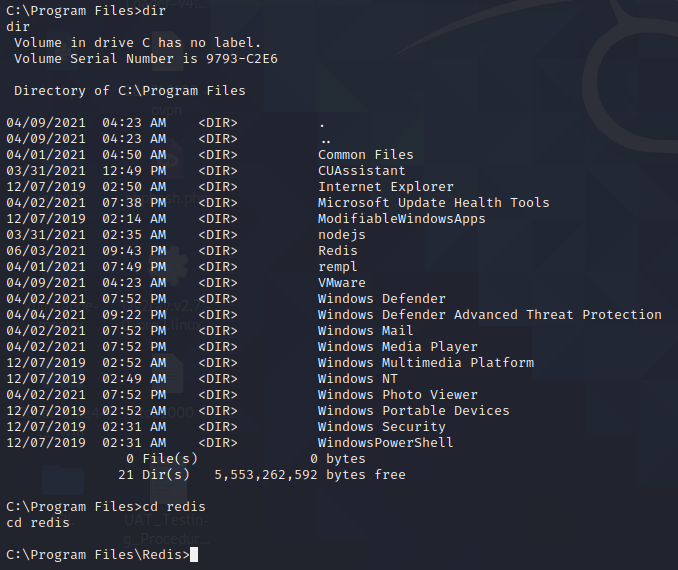Select the 'Windows Portable Devices' entry
The image size is (678, 570).
coord(414,411)
